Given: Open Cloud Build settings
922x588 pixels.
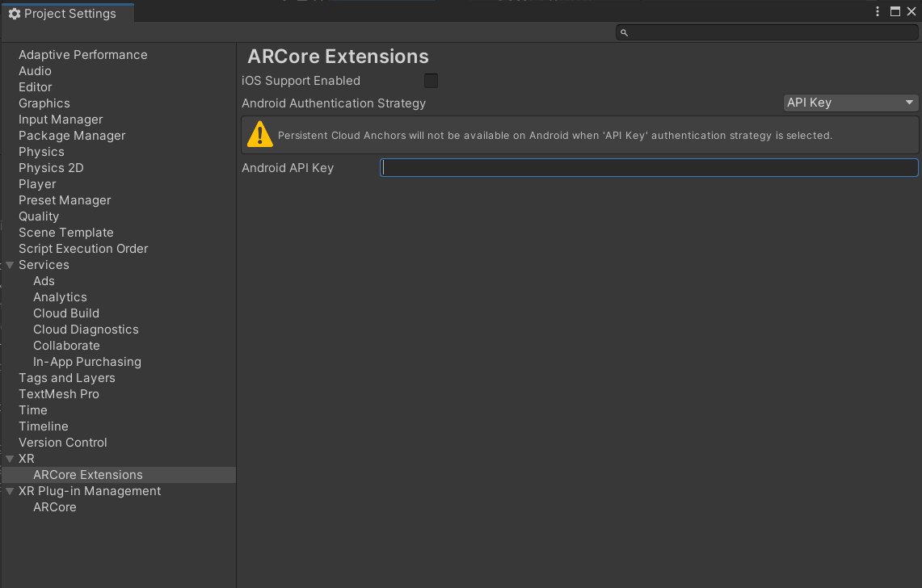Looking at the screenshot, I should (66, 313).
